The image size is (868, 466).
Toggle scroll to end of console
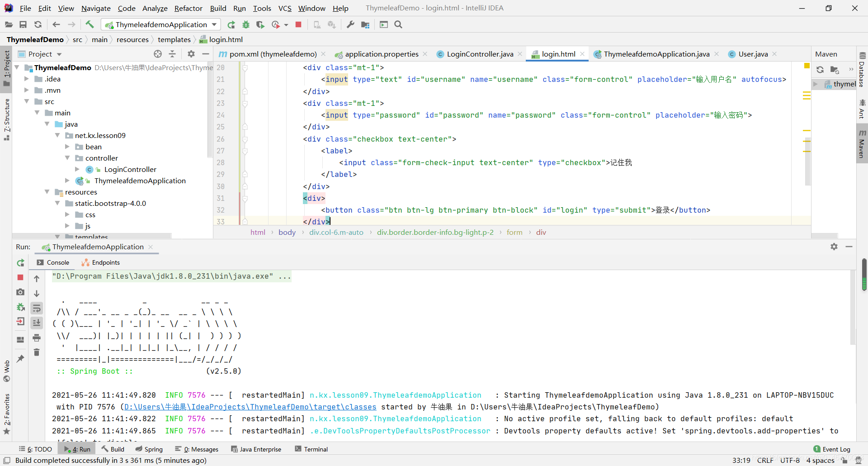click(37, 323)
